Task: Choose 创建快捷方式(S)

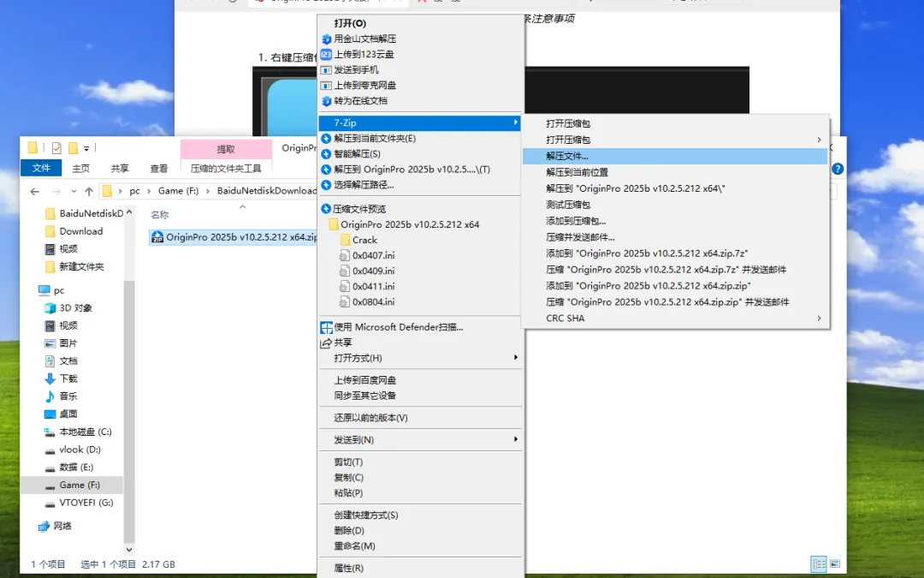Action: coord(420,515)
